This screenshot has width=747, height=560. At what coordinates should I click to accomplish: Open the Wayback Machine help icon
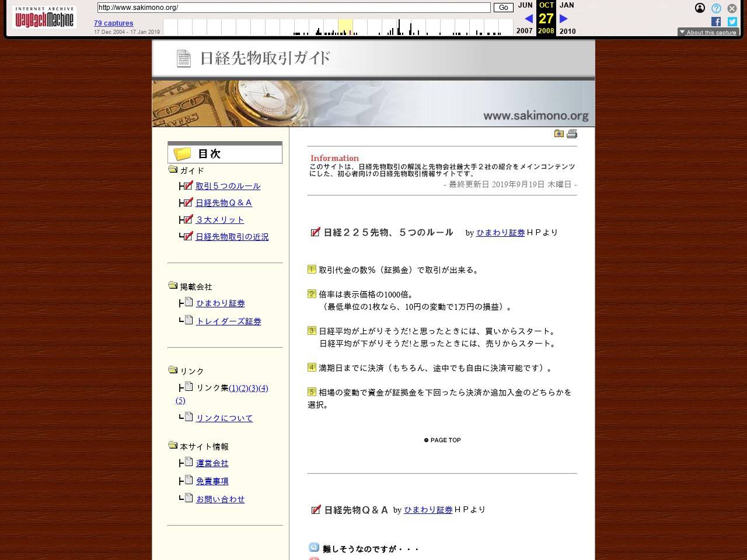click(x=715, y=8)
